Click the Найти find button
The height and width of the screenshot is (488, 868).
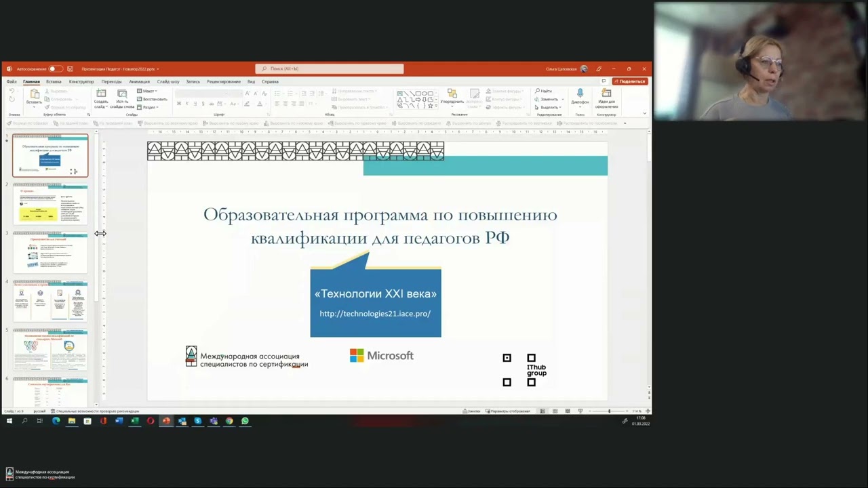[545, 91]
